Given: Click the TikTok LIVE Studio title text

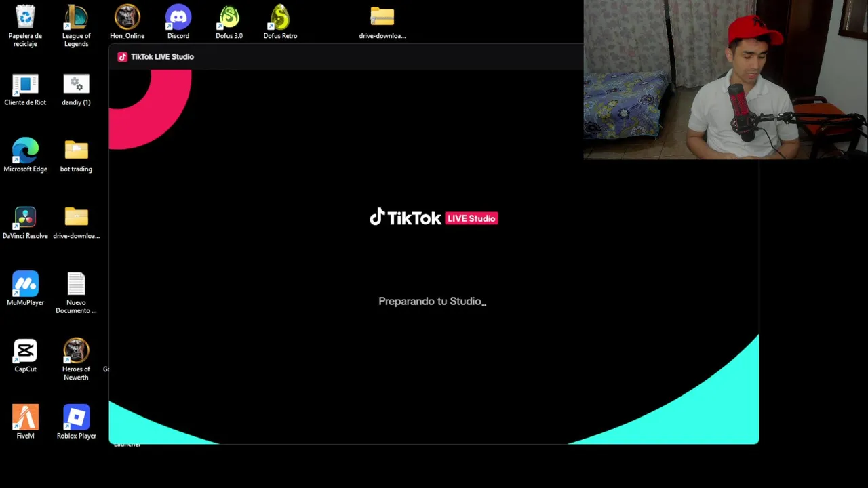Looking at the screenshot, I should click(162, 57).
